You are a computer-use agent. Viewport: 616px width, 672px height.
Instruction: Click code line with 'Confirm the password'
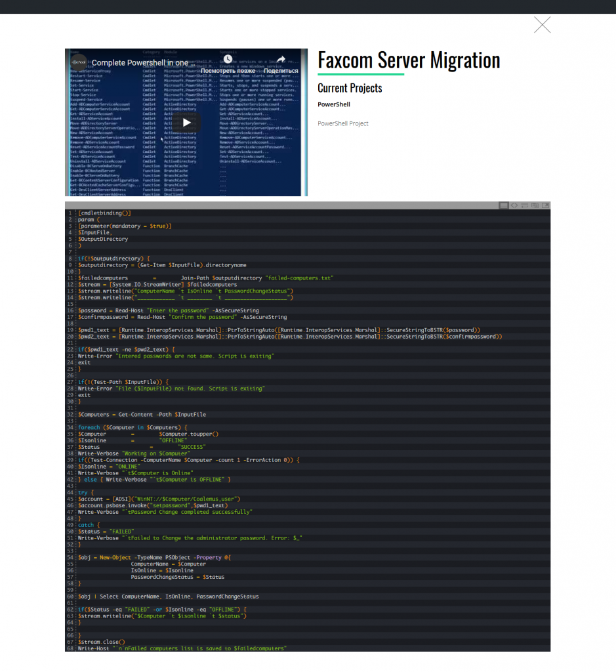coord(182,317)
